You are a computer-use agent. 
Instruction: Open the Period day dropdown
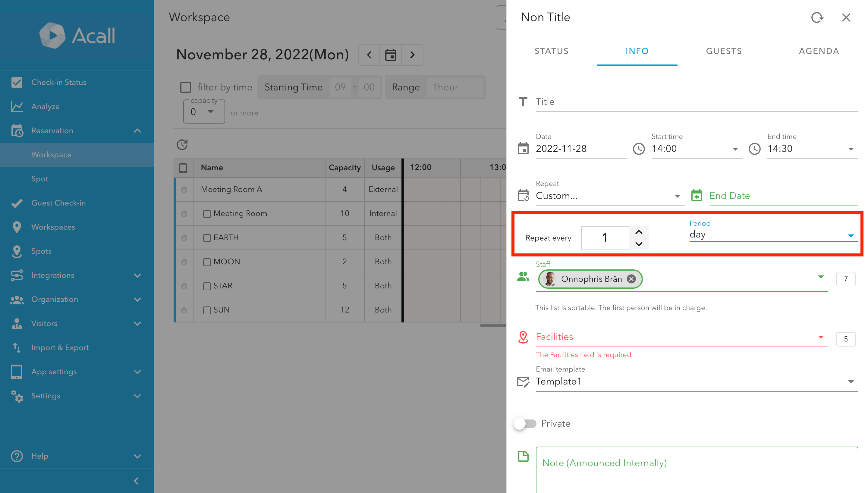[x=773, y=235]
